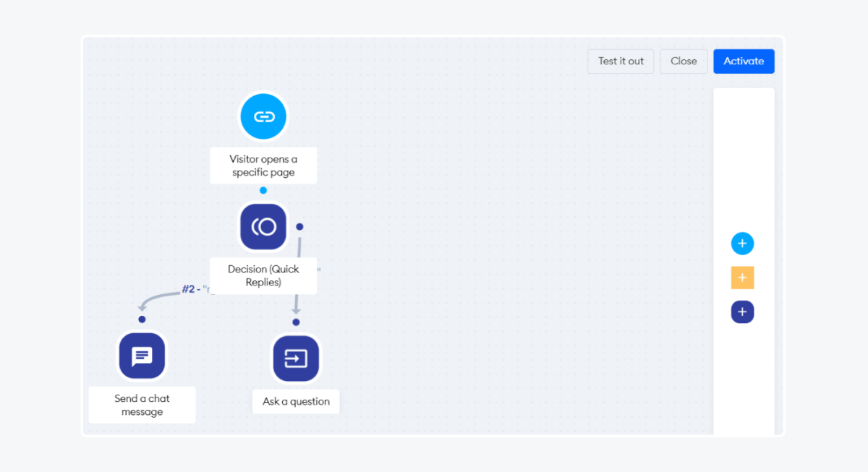This screenshot has width=868, height=472.
Task: Click the chat bubble icon on the message node
Action: tap(142, 356)
